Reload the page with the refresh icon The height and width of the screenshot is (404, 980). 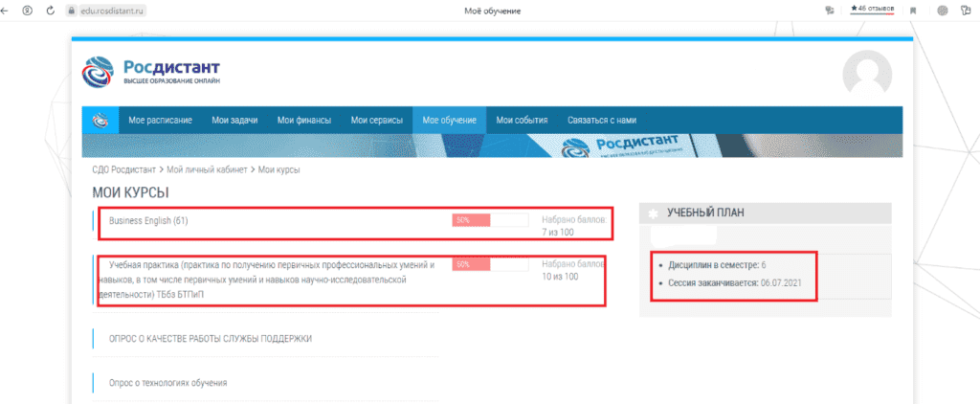pos(50,11)
